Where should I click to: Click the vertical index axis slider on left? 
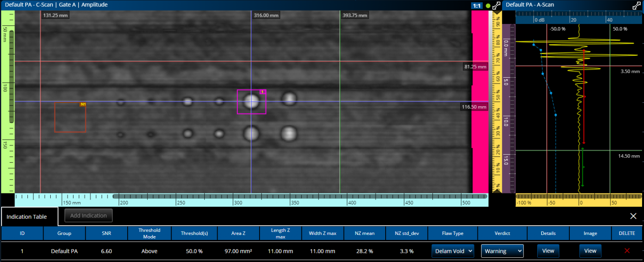pyautogui.click(x=11, y=76)
